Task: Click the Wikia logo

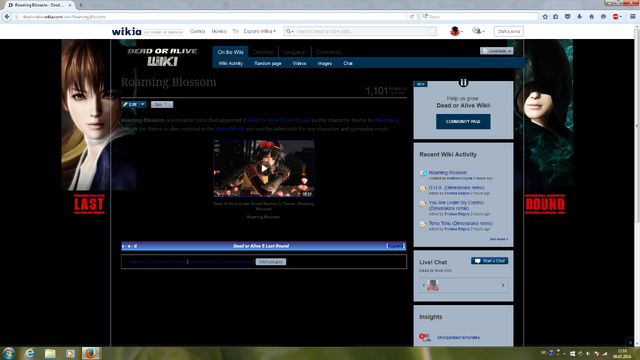Action: 127,31
